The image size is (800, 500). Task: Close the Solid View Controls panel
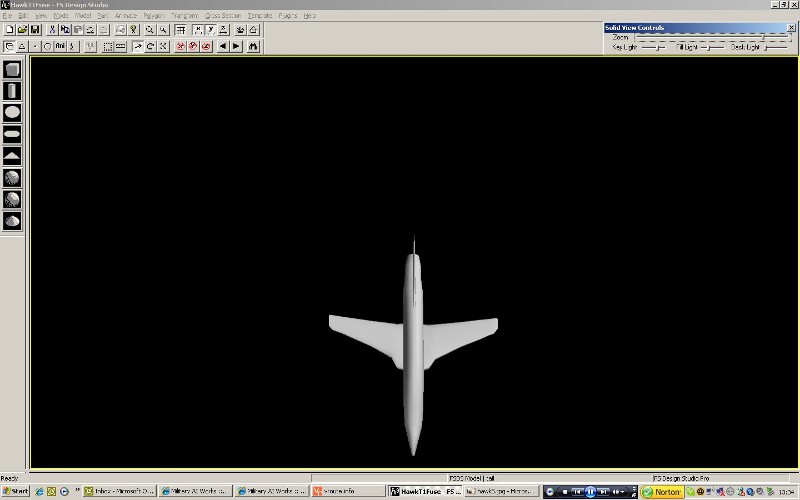click(x=791, y=28)
